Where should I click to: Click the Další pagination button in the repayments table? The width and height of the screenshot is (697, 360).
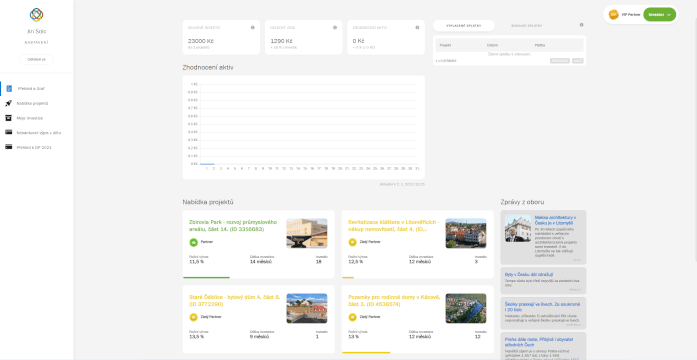pyautogui.click(x=577, y=60)
